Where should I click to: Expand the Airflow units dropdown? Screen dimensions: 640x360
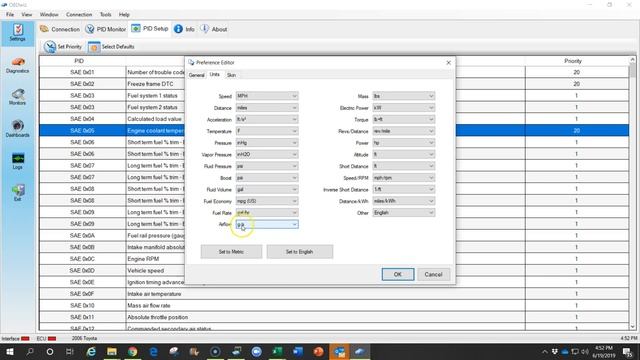[x=267, y=224]
